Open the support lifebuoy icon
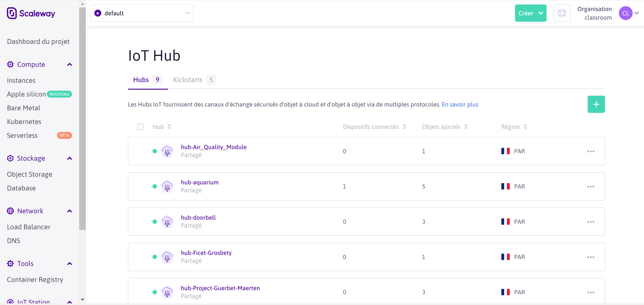The width and height of the screenshot is (644, 305). point(562,13)
